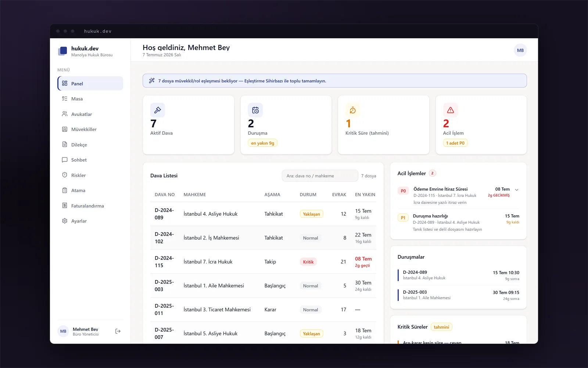Open the Masa menu item
Viewport: 588px width, 368px height.
pos(90,99)
